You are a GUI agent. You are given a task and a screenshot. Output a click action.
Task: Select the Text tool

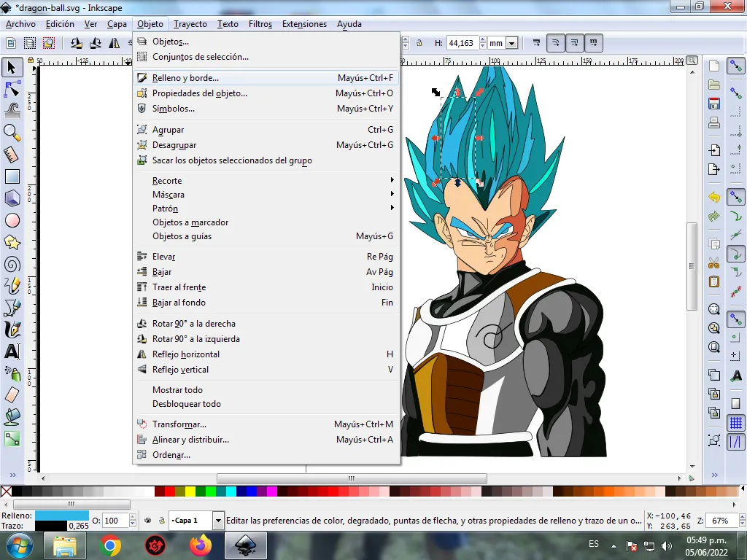pos(12,352)
